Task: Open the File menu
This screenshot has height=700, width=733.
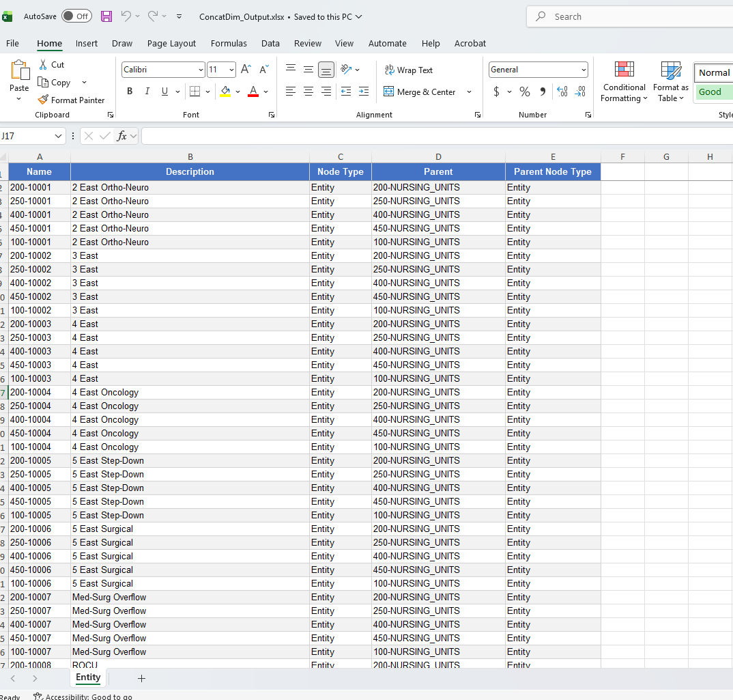Action: coord(12,43)
